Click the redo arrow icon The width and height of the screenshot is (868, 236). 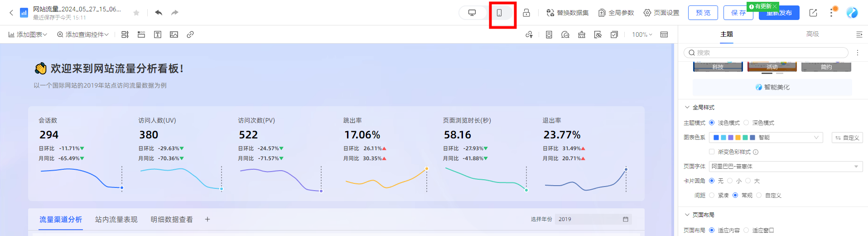pyautogui.click(x=174, y=13)
